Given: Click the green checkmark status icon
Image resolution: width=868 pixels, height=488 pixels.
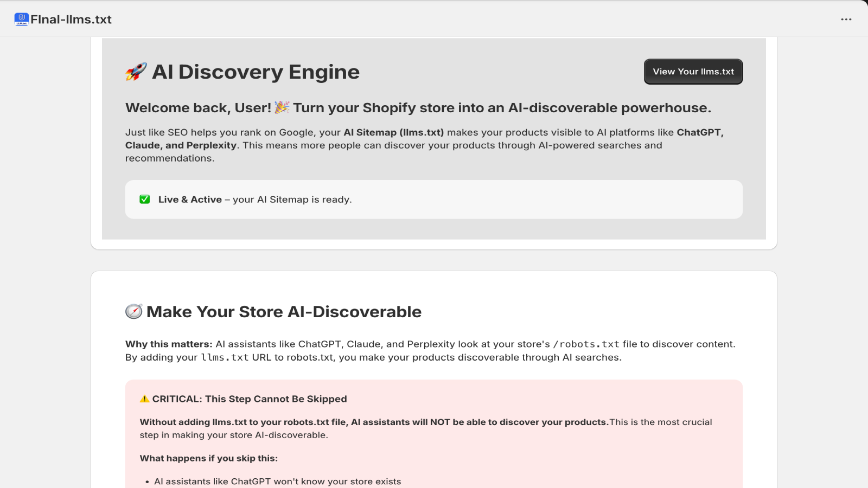Looking at the screenshot, I should 145,200.
